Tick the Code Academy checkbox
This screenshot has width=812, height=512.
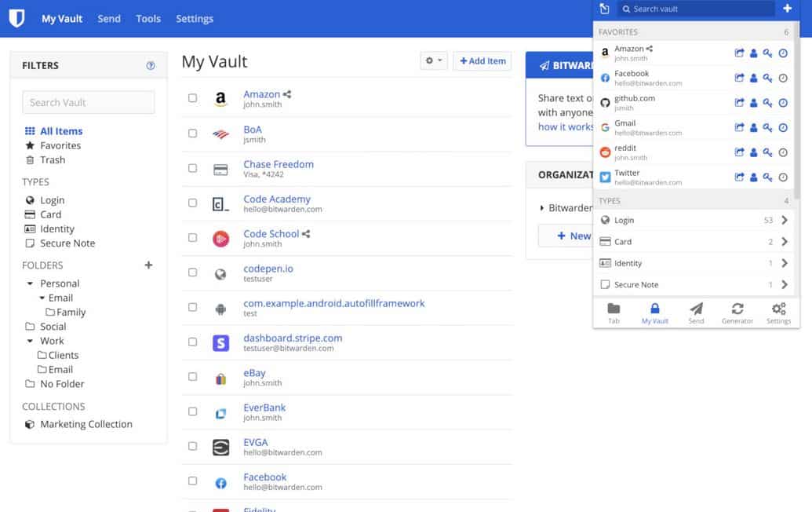pos(192,203)
